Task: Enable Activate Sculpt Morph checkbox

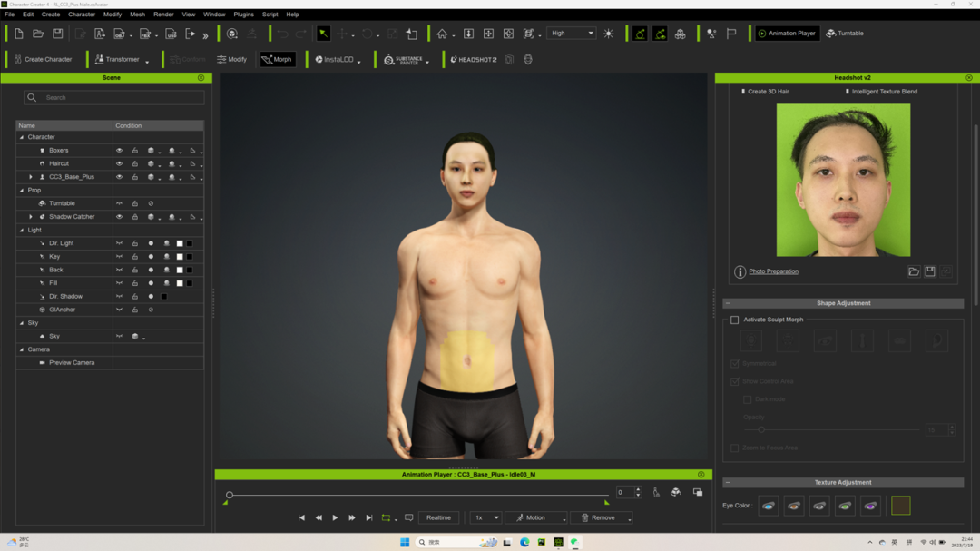Action: pyautogui.click(x=735, y=320)
